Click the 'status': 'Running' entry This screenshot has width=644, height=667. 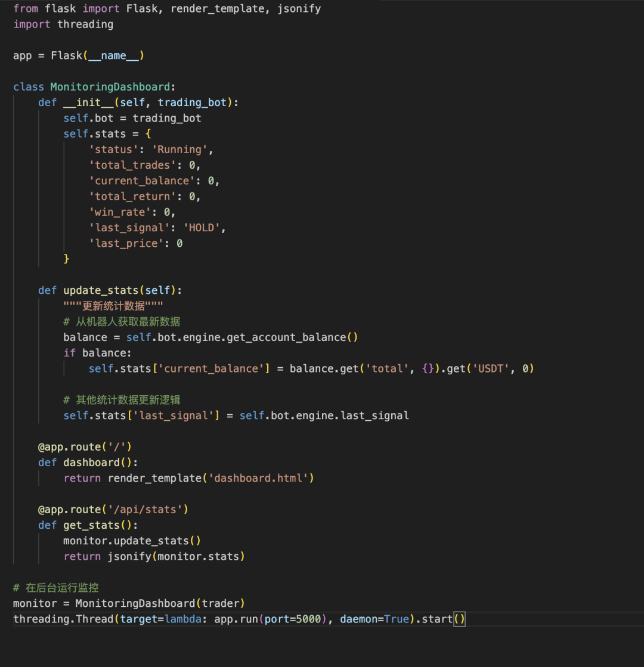pos(151,150)
